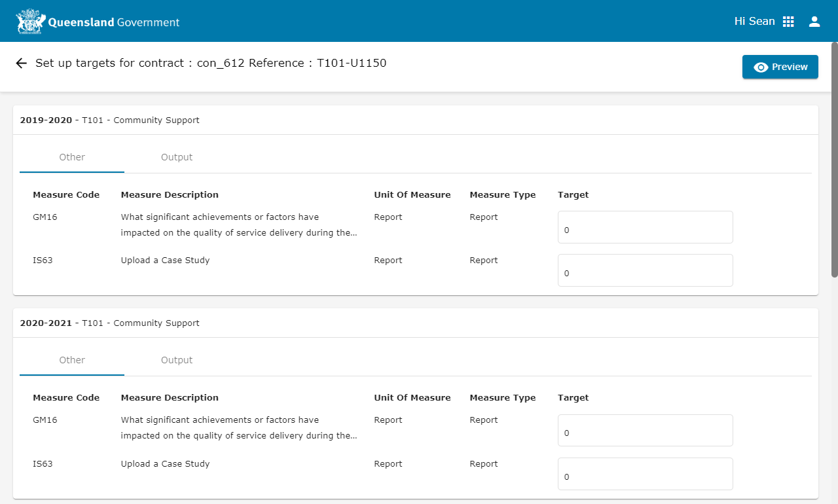Click Upload a Case Study in 2020-2021
This screenshot has width=838, height=504.
[x=165, y=464]
